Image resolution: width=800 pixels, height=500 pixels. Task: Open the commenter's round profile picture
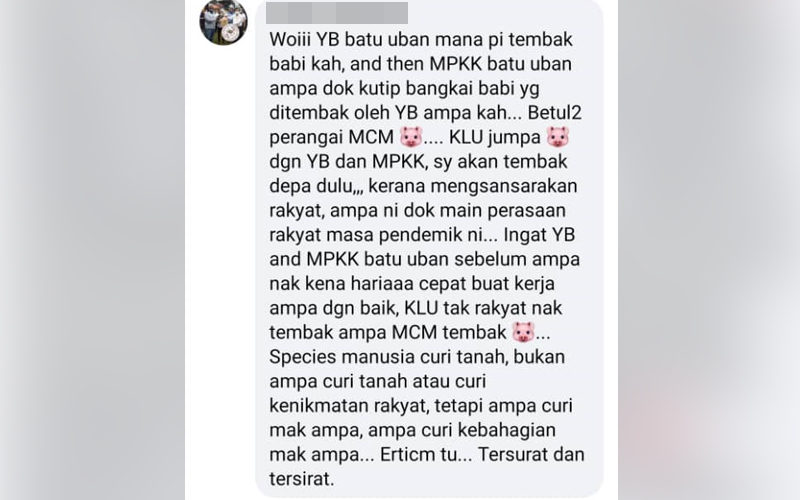coord(223,20)
